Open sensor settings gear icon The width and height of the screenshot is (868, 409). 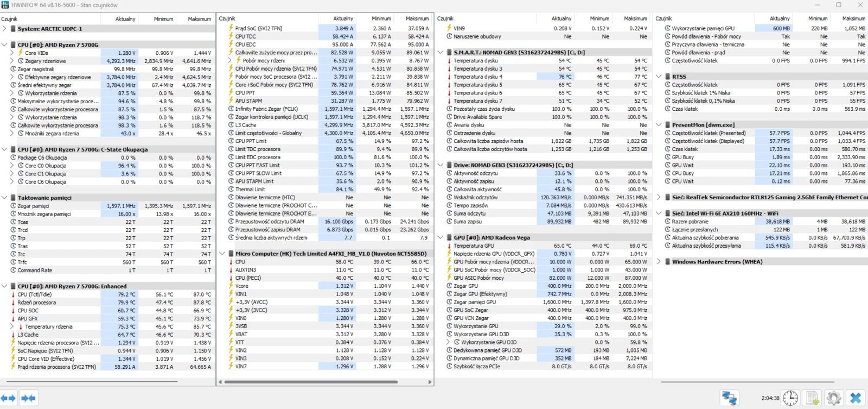(x=834, y=398)
